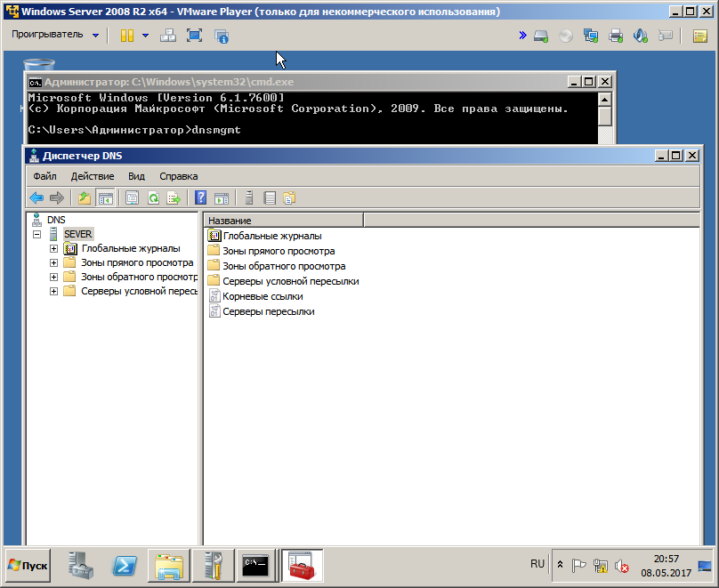Click the blue Back arrow in DNS toolbar

point(36,198)
